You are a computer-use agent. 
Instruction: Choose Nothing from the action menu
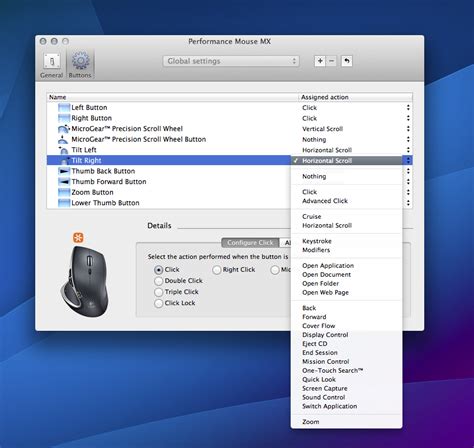[347, 176]
